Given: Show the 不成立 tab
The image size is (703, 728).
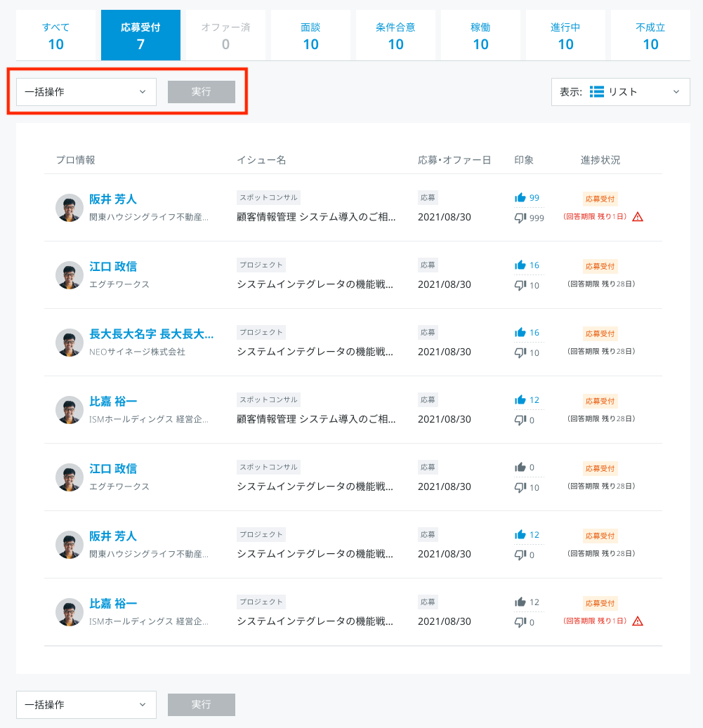Looking at the screenshot, I should (x=650, y=35).
